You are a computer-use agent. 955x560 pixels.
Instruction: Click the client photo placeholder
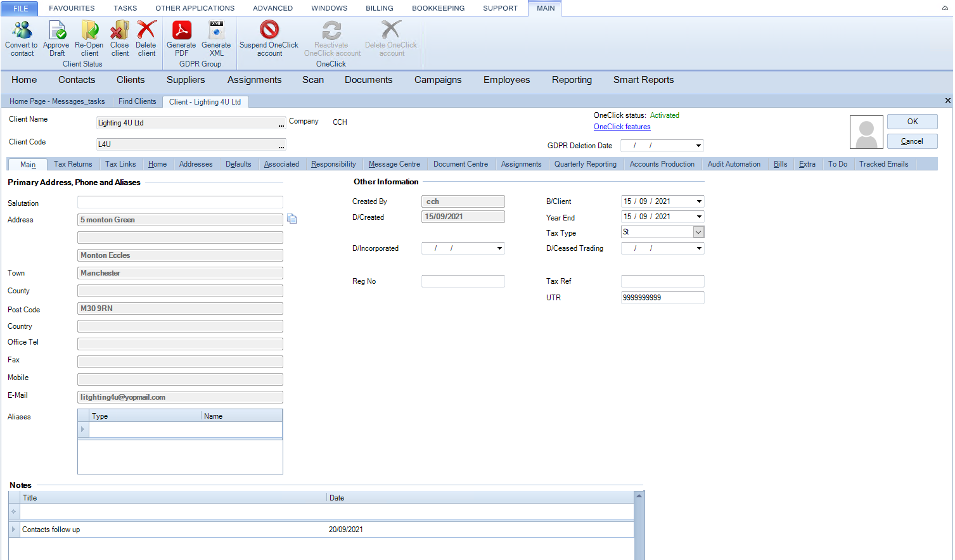[866, 132]
